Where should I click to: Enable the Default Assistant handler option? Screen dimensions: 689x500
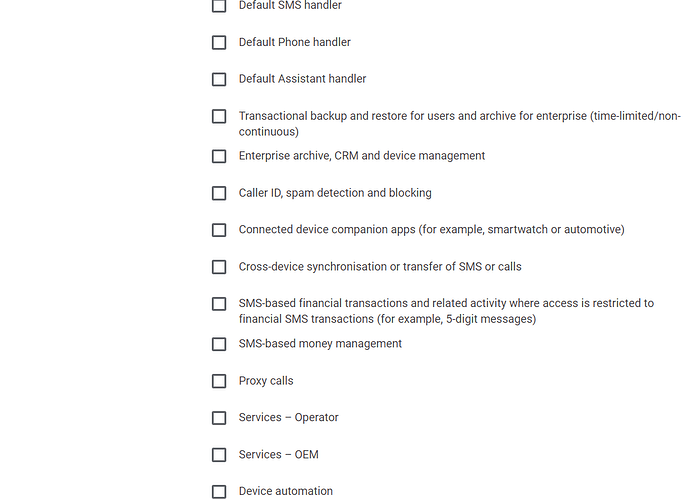tap(219, 80)
